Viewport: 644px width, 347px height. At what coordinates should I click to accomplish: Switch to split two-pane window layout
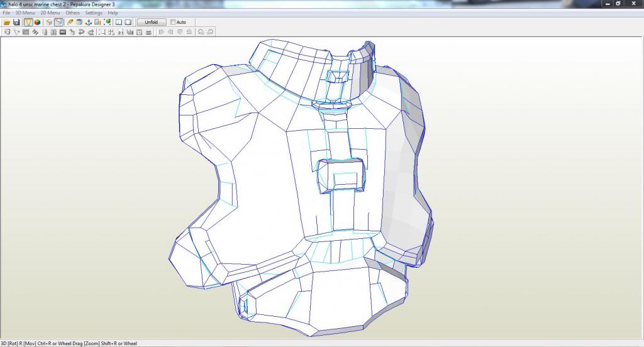[119, 22]
